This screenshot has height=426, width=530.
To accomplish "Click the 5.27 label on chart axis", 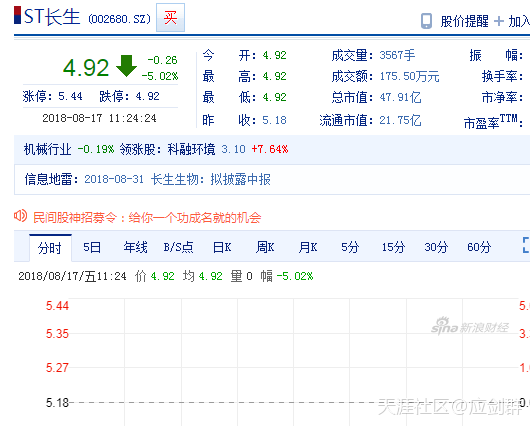I will point(57,368).
